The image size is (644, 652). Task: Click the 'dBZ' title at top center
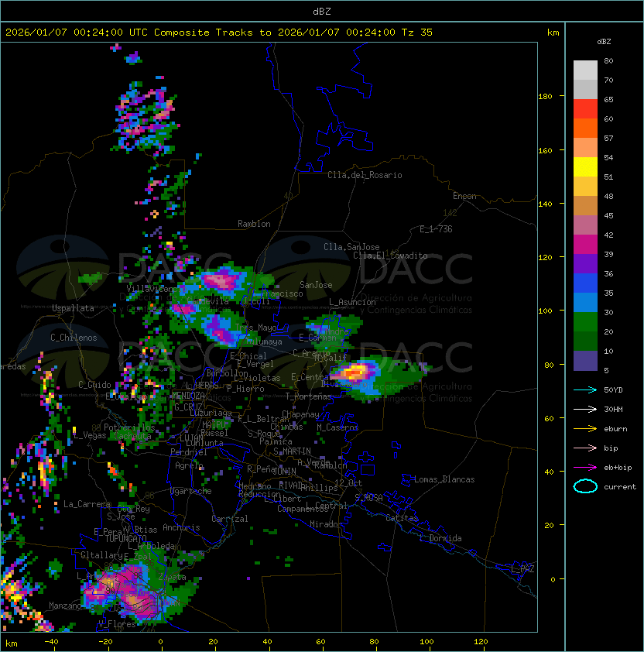pyautogui.click(x=322, y=11)
